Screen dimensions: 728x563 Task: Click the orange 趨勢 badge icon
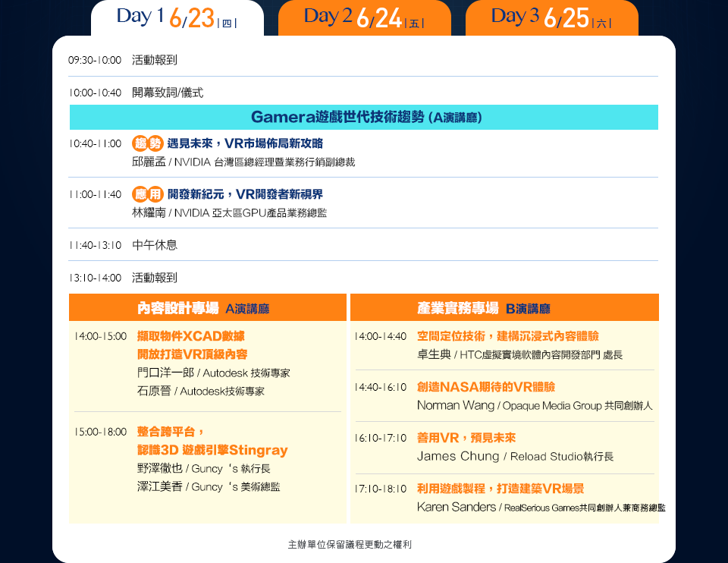point(147,143)
